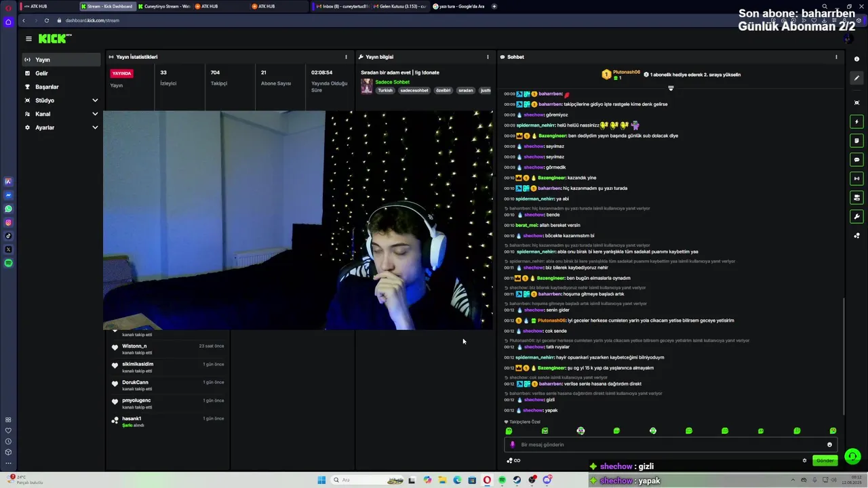This screenshot has height=488, width=868.
Task: Open the hamburger menu beside Kick logo
Action: click(28, 39)
